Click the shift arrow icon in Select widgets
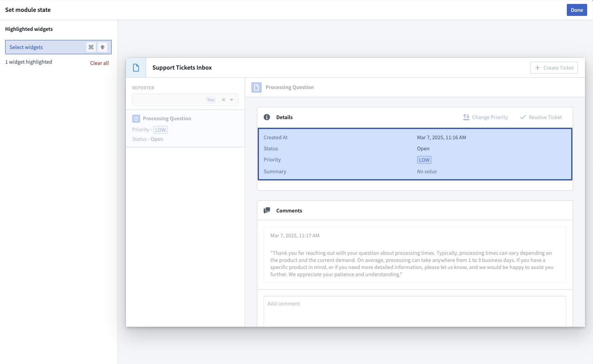 (103, 47)
